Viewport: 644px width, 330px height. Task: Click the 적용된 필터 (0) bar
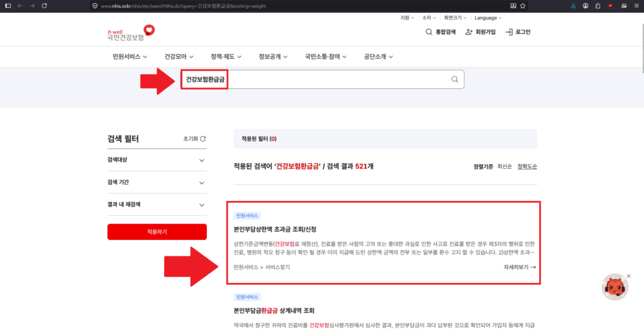pos(386,139)
